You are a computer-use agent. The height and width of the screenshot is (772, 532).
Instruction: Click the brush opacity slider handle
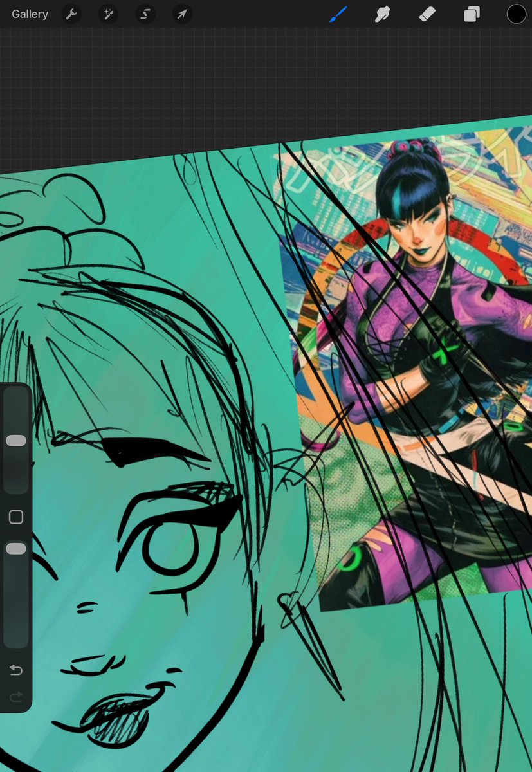click(16, 549)
